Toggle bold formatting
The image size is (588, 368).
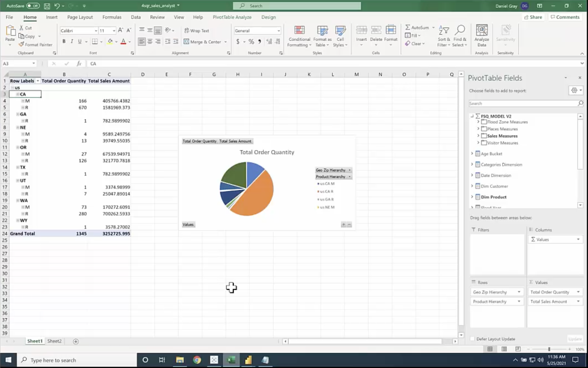tap(64, 41)
